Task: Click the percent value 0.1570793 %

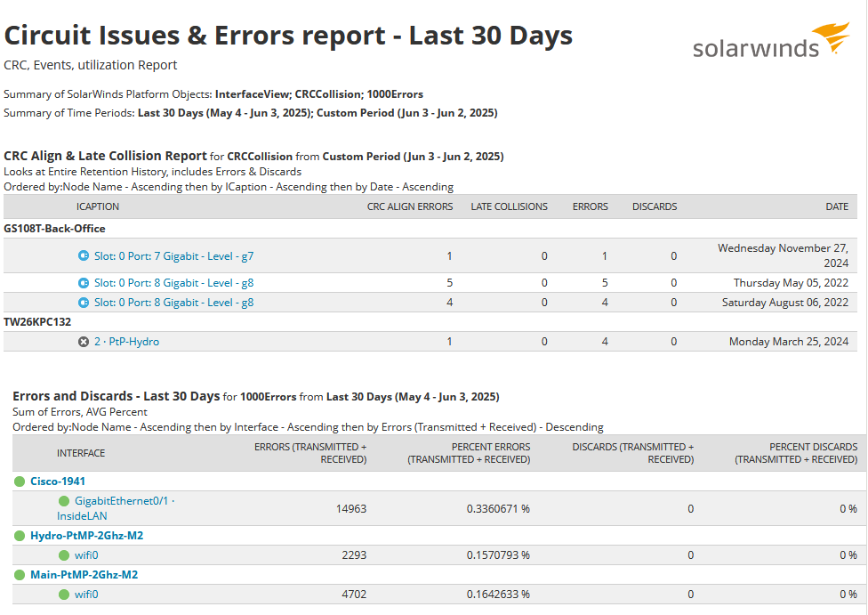Action: [x=498, y=555]
